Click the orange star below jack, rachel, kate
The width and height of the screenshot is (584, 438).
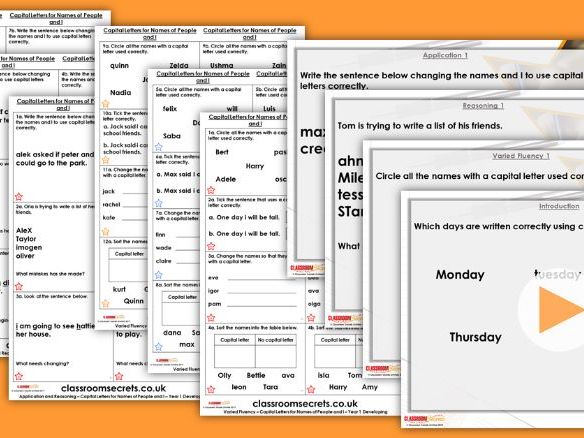(106, 232)
